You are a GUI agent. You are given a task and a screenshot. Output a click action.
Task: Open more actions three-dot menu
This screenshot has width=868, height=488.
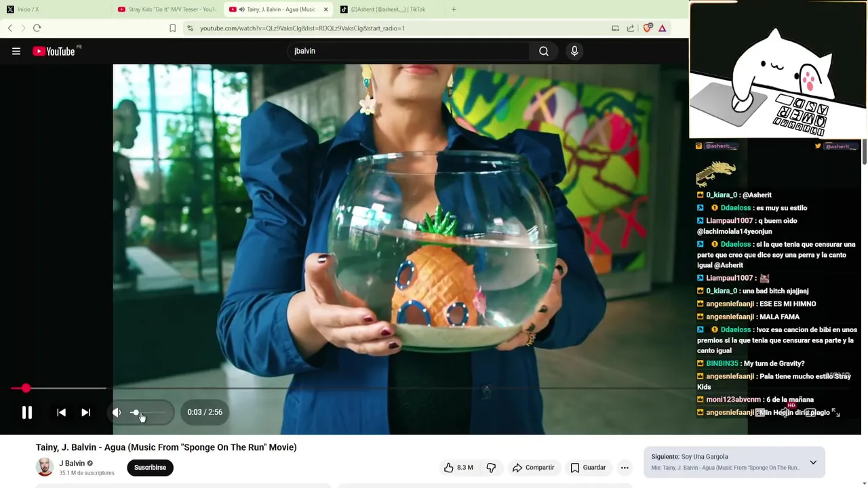tap(625, 467)
